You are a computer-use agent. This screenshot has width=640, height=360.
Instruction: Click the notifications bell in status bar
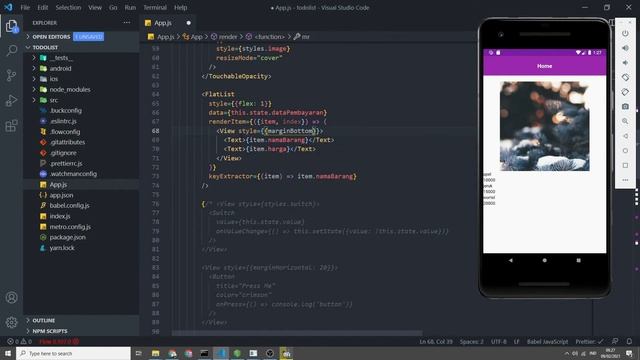tap(629, 341)
